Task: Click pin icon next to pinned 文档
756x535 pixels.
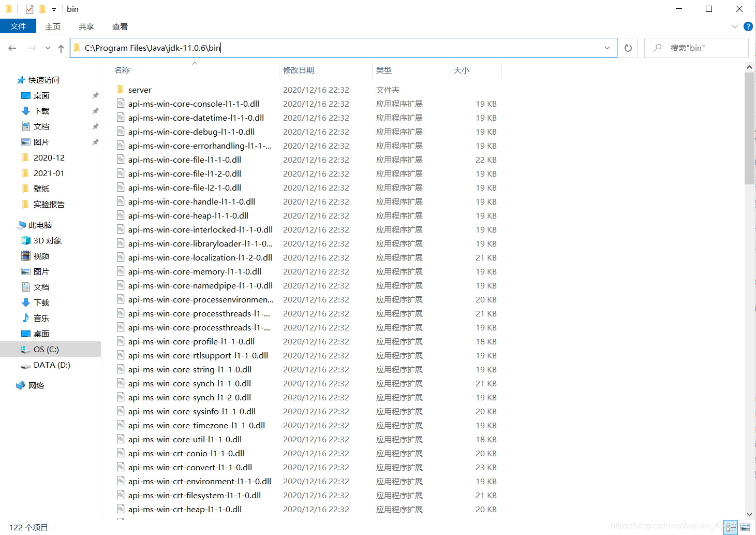Action: pos(95,126)
